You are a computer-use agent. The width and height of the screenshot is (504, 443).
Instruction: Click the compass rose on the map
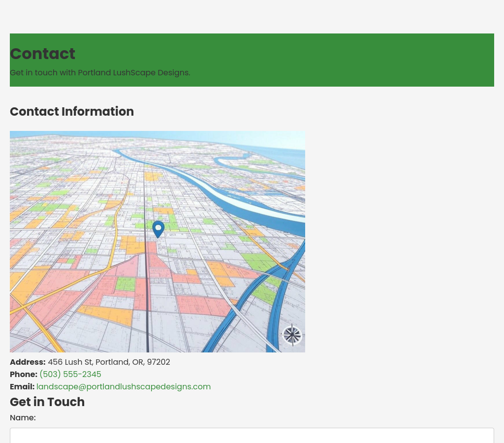click(292, 335)
